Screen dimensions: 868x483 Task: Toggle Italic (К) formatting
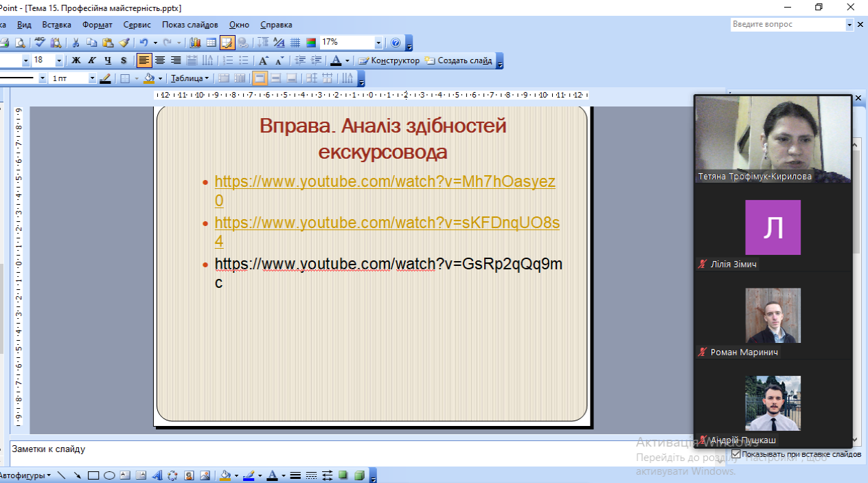(x=92, y=60)
